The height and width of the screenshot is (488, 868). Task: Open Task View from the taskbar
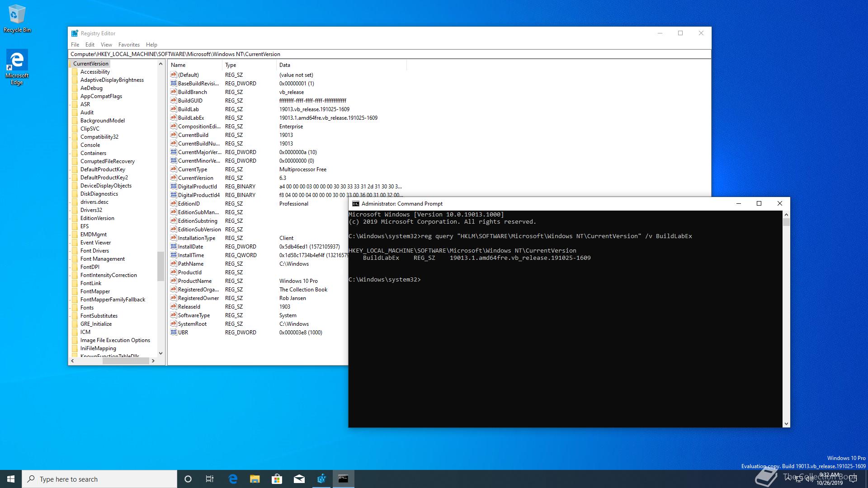pos(210,479)
